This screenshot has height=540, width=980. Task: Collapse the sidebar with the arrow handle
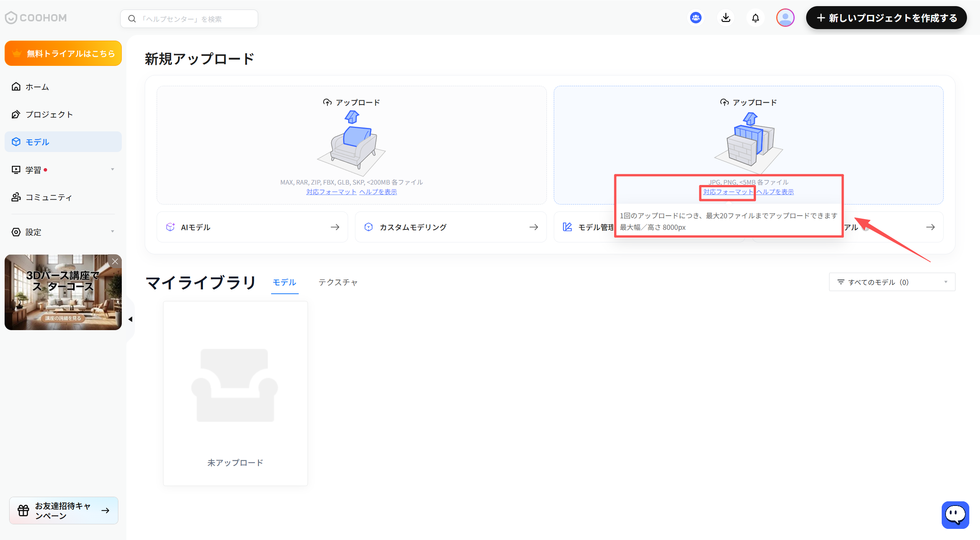coord(130,319)
